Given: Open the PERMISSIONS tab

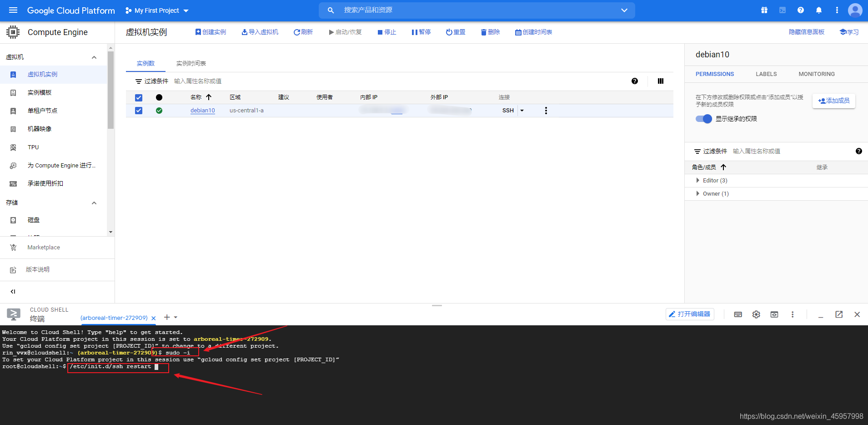Looking at the screenshot, I should click(x=715, y=74).
